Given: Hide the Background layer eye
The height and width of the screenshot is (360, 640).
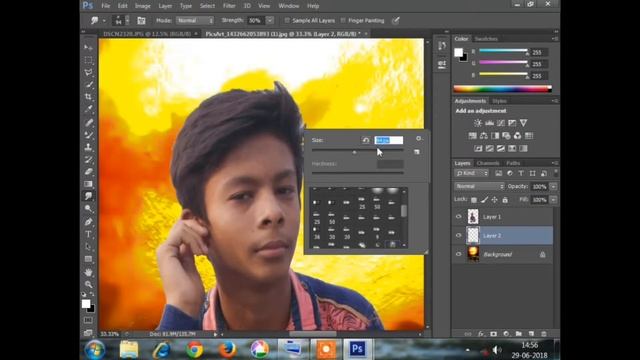Looking at the screenshot, I should pos(459,254).
